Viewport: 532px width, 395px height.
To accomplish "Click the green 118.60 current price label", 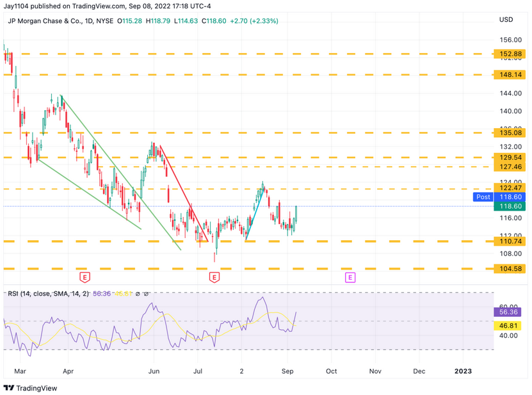I will (x=510, y=206).
